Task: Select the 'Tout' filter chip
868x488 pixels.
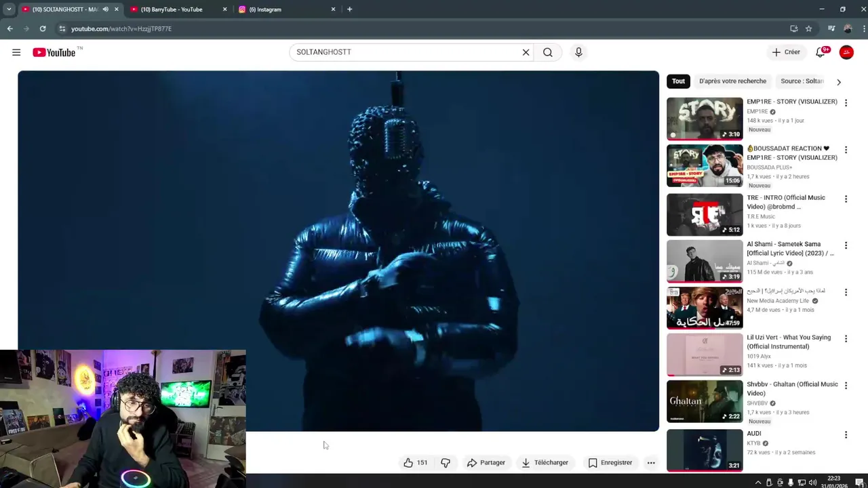Action: [x=678, y=81]
